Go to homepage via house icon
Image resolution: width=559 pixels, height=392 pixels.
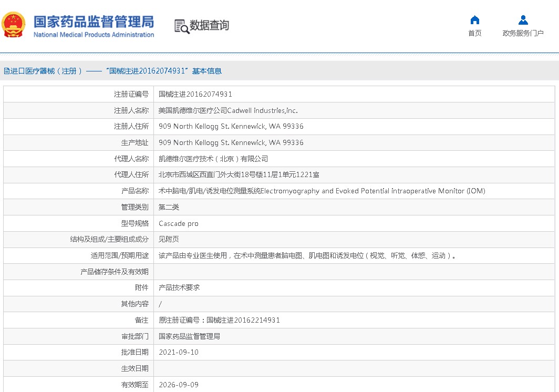click(474, 19)
